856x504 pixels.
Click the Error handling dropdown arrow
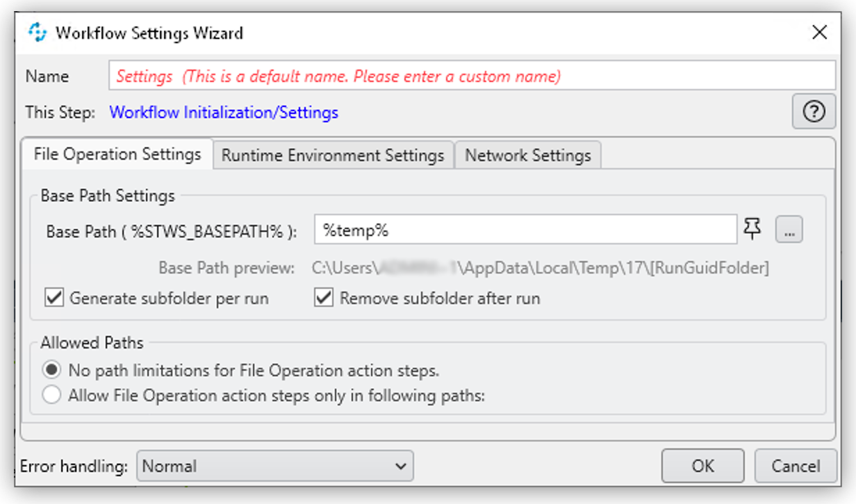401,466
